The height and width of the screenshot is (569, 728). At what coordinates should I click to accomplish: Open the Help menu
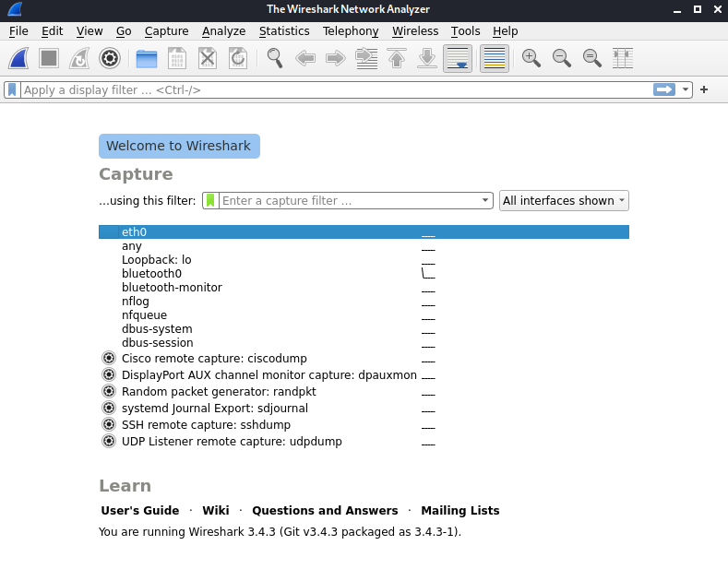(x=505, y=31)
